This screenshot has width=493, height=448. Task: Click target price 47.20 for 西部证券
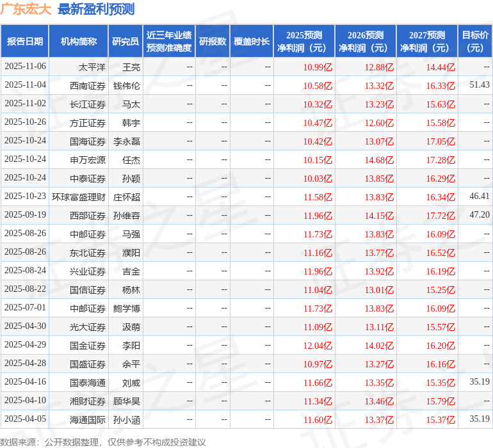coord(479,215)
